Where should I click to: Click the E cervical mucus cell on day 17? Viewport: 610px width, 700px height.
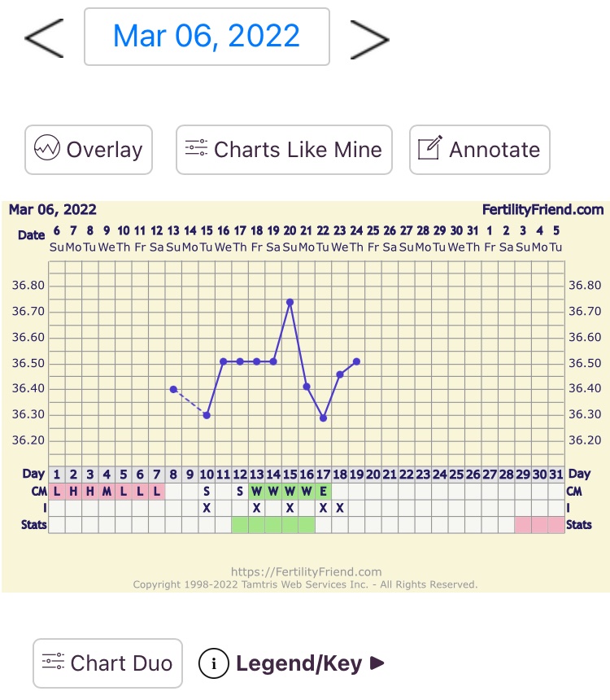[x=323, y=491]
